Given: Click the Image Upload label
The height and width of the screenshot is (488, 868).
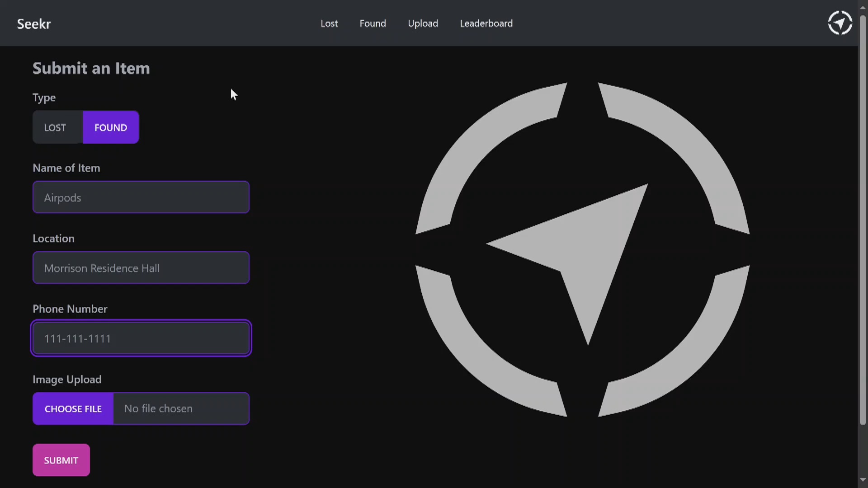Looking at the screenshot, I should (x=67, y=380).
